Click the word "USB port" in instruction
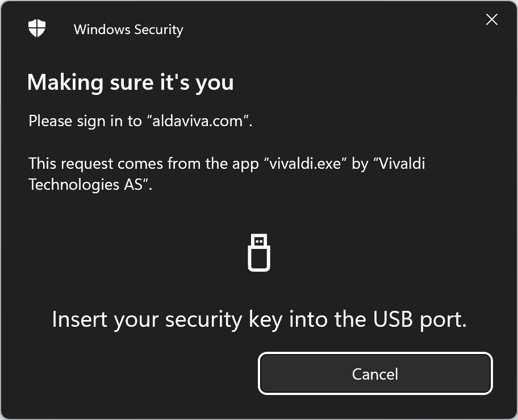 [x=420, y=319]
